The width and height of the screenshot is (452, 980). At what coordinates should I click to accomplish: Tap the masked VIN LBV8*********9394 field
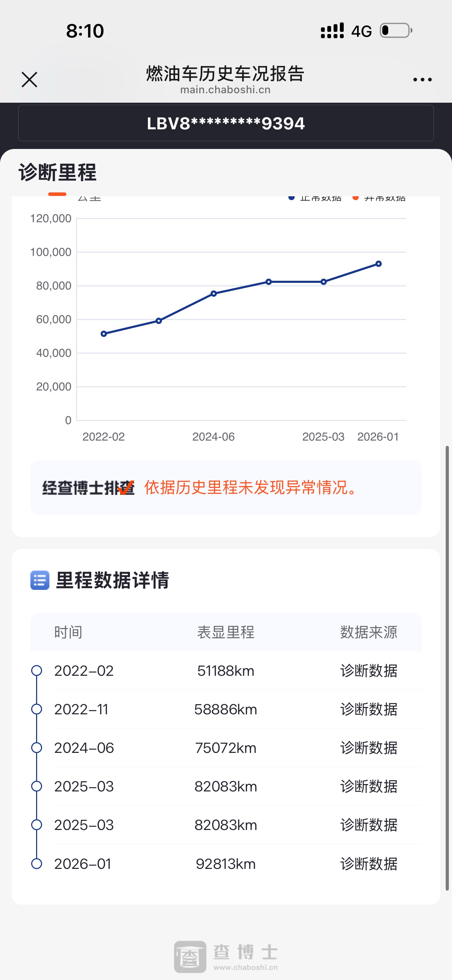226,123
